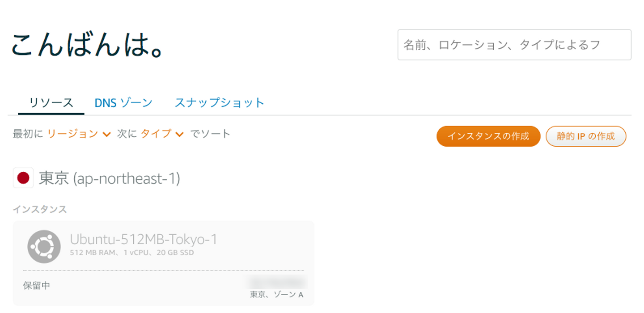Click the 512 MB RAM specs line
This screenshot has height=313, width=644.
tap(132, 253)
